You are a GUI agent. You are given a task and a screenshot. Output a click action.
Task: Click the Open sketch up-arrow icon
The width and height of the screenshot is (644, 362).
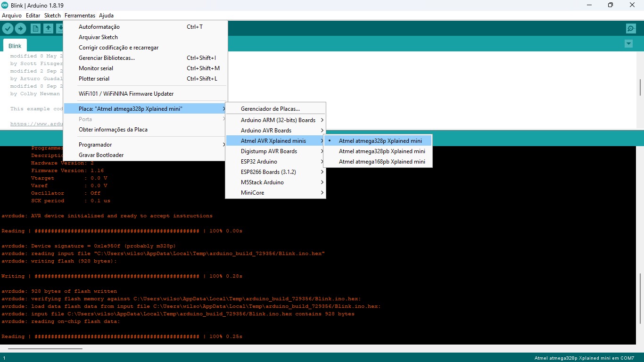[48, 29]
